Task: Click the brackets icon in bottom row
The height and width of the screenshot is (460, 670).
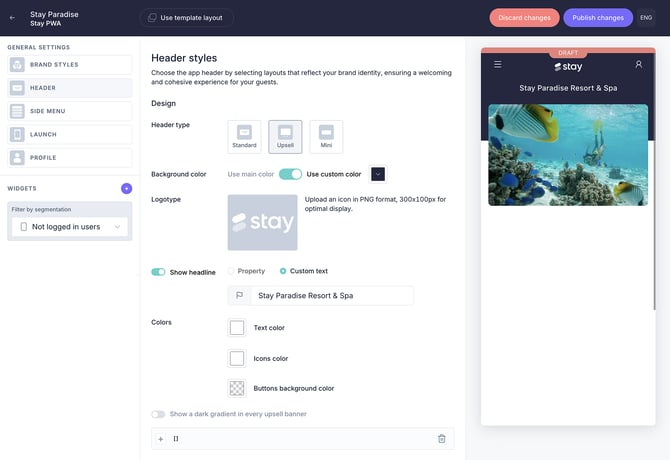Action: (176, 439)
